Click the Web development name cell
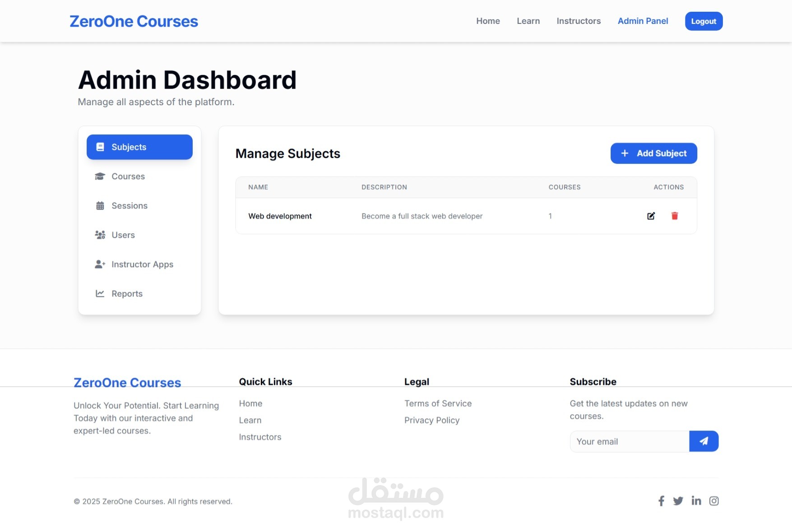 click(280, 216)
